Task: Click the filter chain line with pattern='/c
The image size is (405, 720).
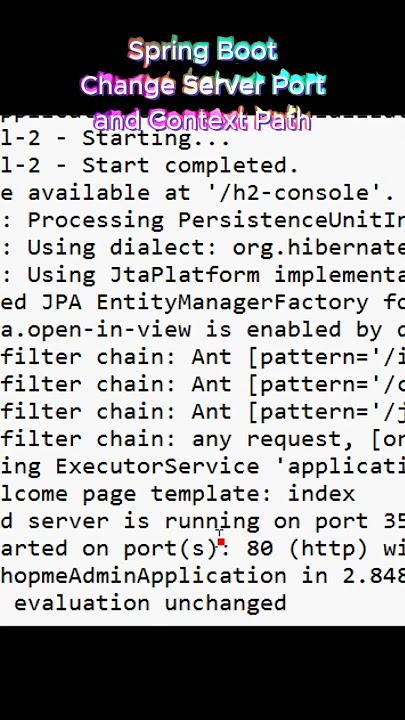Action: click(x=202, y=384)
